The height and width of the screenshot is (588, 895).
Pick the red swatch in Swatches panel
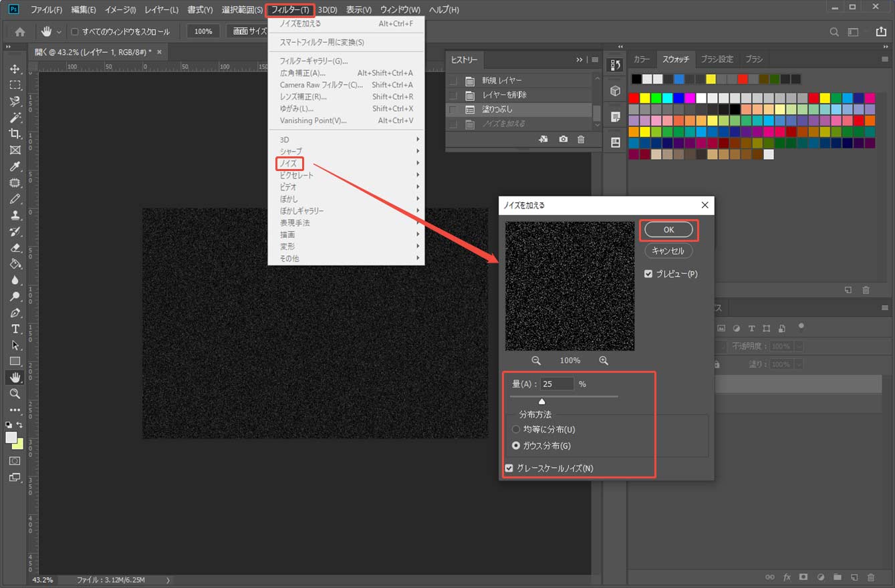coord(634,98)
